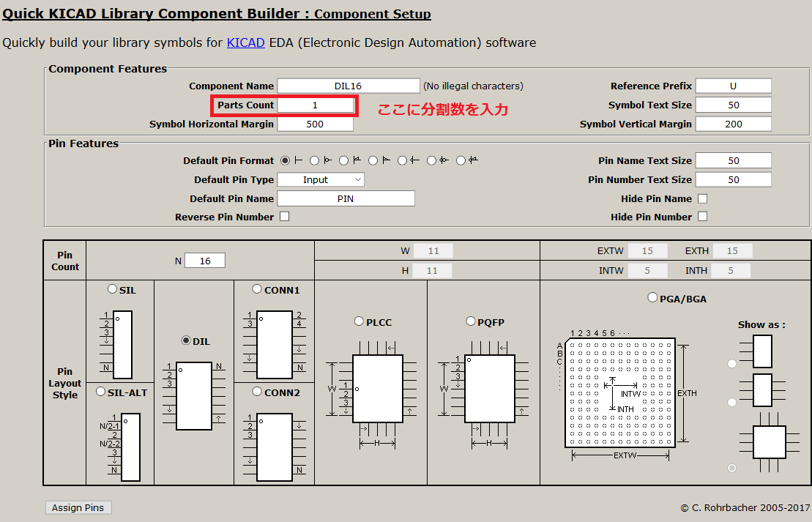This screenshot has height=522, width=812.
Task: Choose the PLCC pin layout style
Action: pyautogui.click(x=359, y=321)
